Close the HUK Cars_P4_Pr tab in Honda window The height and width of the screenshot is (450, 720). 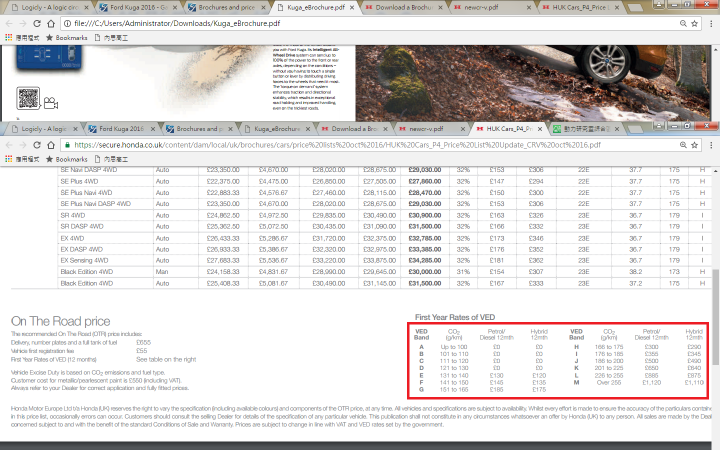540,129
